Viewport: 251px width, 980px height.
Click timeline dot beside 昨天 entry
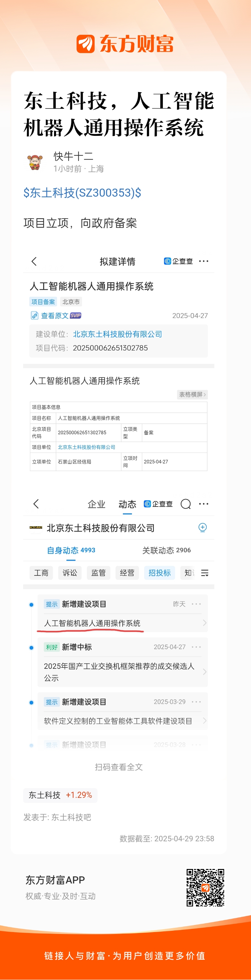(x=32, y=605)
